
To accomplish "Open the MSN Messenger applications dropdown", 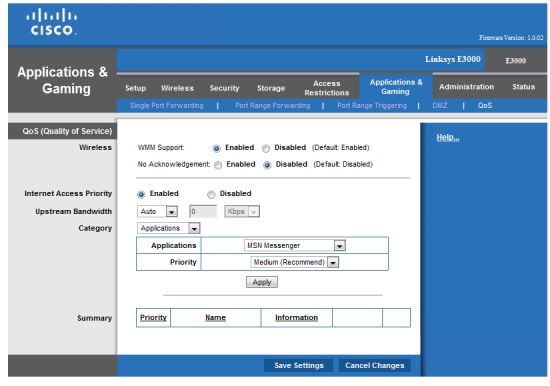I will click(295, 245).
